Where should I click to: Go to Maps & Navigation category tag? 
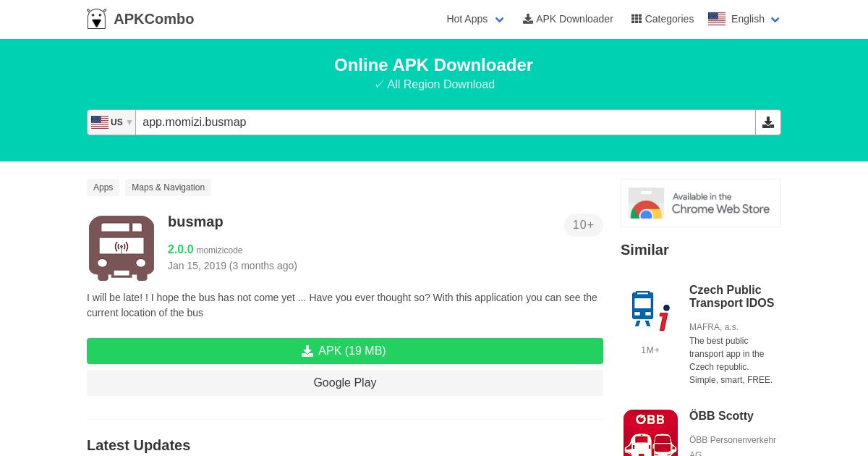[168, 187]
